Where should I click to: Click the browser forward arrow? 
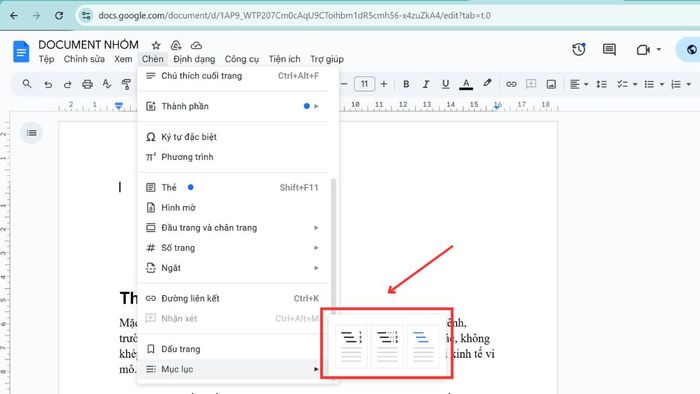pos(36,16)
